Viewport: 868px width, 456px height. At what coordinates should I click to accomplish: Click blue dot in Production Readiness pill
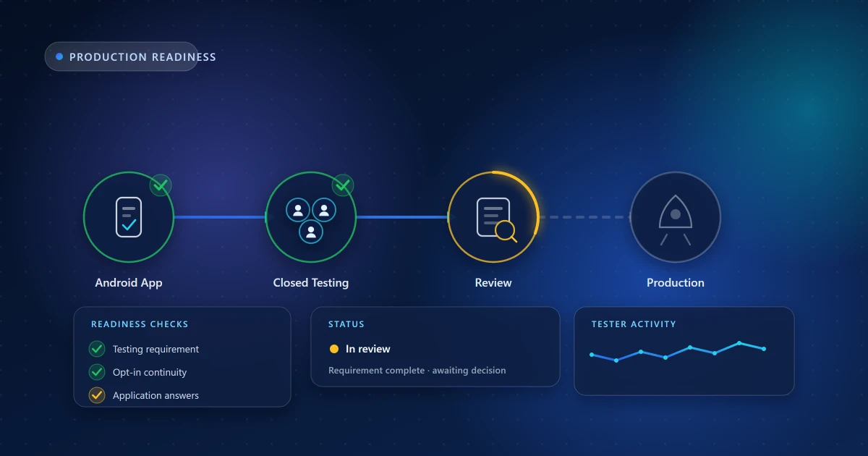[x=59, y=56]
